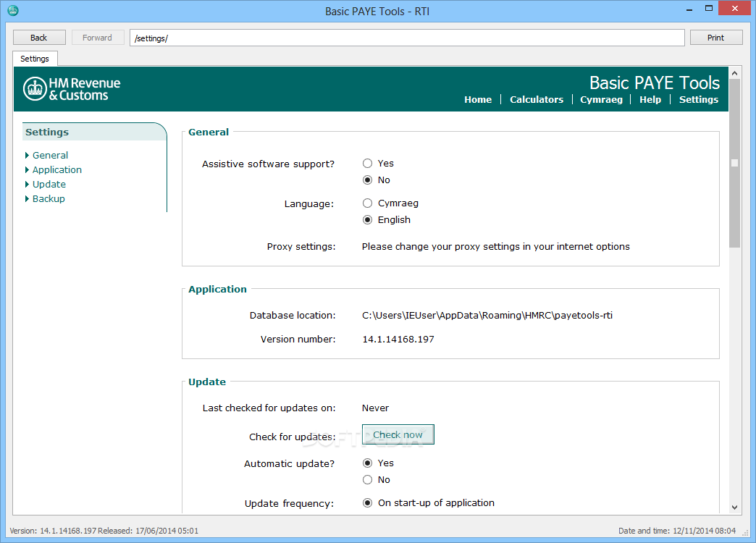Click the scrollbar up arrow
This screenshot has width=756, height=543.
point(734,73)
